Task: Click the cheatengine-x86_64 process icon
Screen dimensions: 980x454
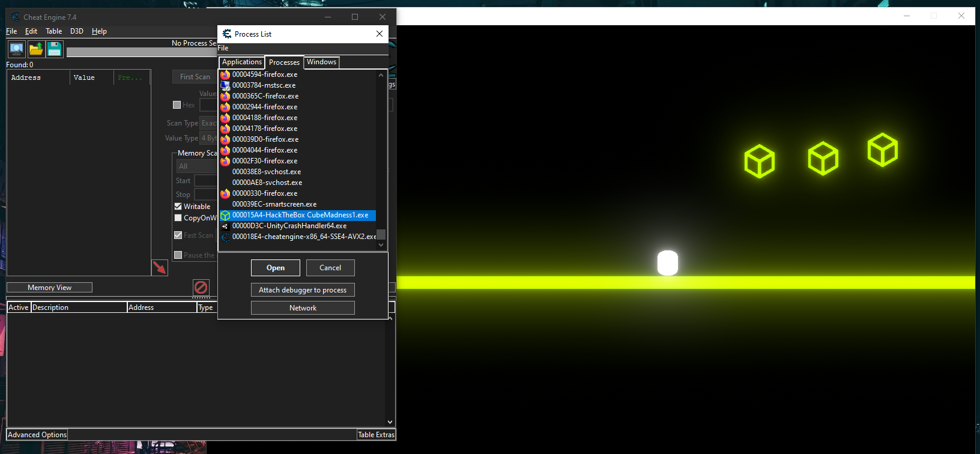Action: [x=225, y=237]
